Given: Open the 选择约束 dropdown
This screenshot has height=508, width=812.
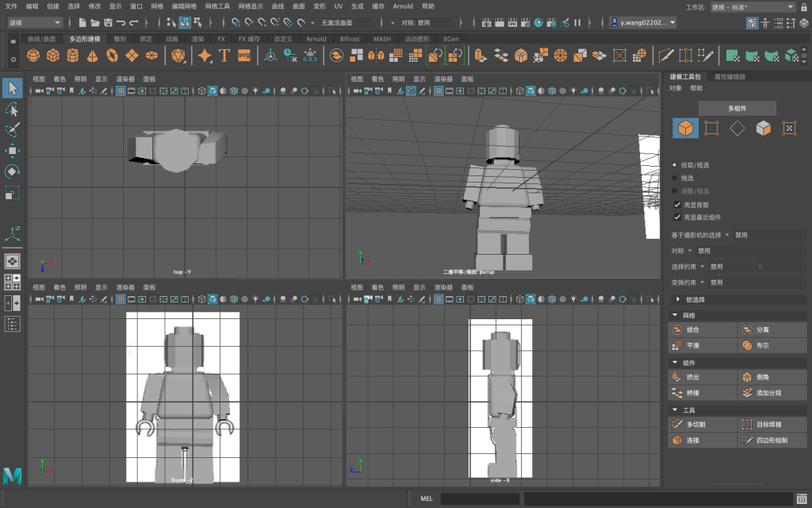Looking at the screenshot, I should 702,267.
